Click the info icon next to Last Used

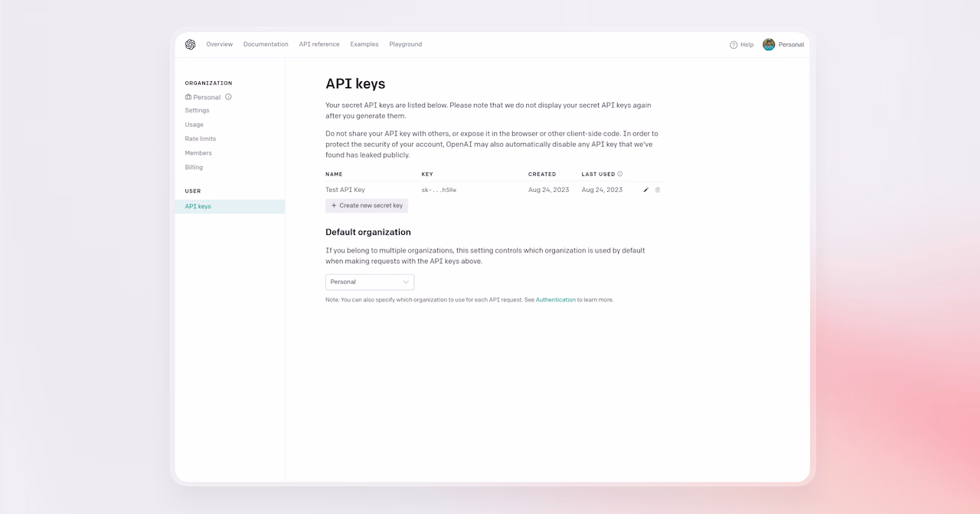coord(620,174)
